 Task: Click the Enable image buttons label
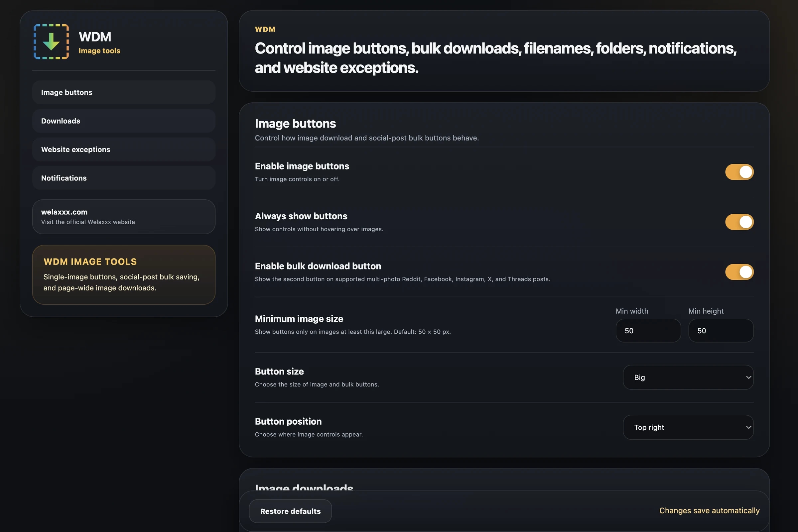coord(302,166)
